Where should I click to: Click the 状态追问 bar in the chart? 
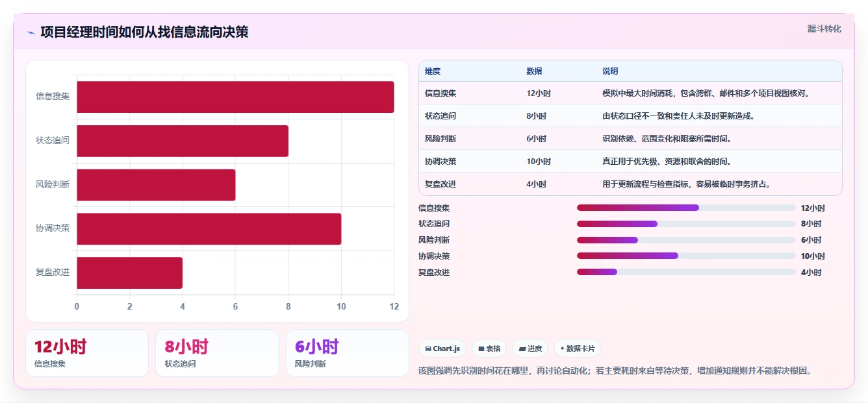(x=183, y=141)
